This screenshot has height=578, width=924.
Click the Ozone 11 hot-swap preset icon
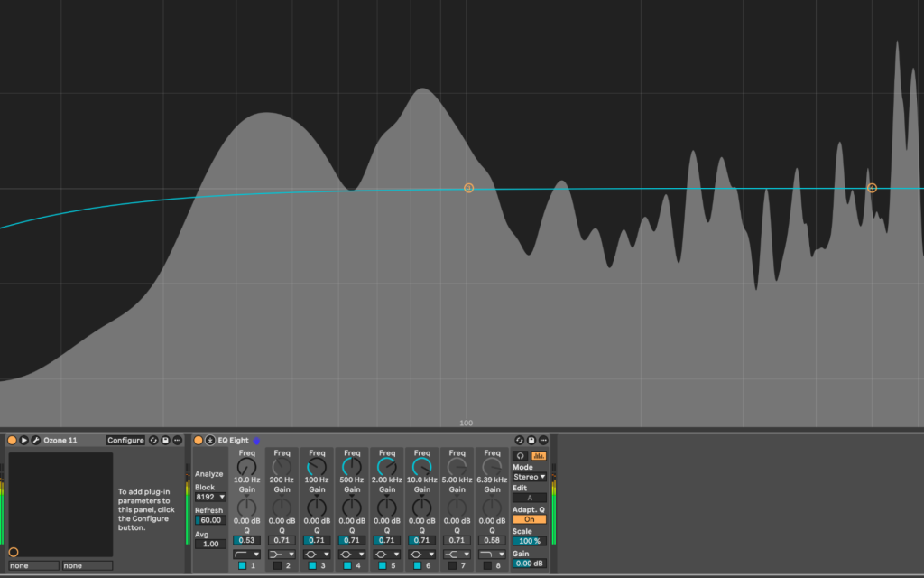click(x=153, y=441)
